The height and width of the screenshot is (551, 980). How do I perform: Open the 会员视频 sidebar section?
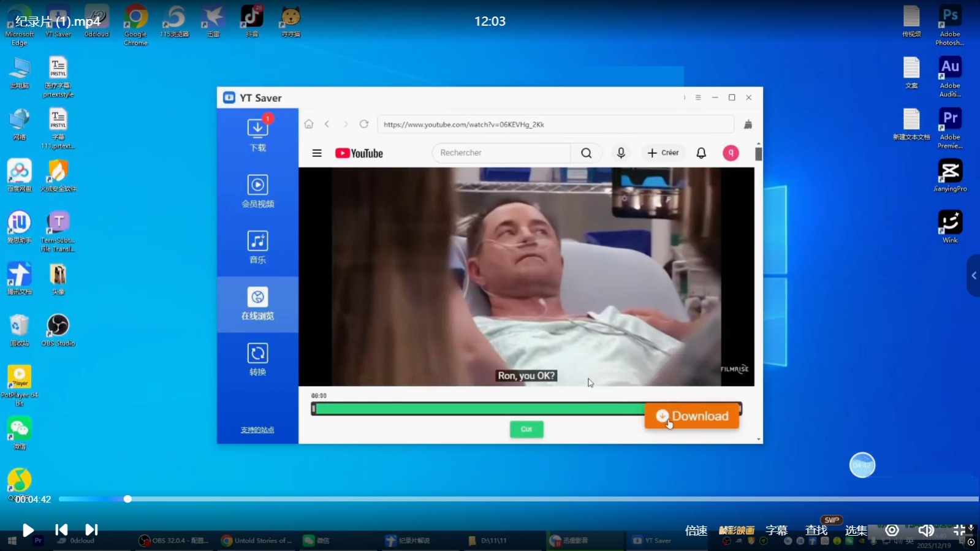pyautogui.click(x=257, y=191)
